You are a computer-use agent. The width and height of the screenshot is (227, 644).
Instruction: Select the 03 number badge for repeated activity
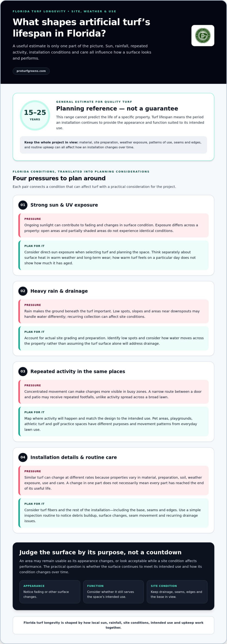23,371
